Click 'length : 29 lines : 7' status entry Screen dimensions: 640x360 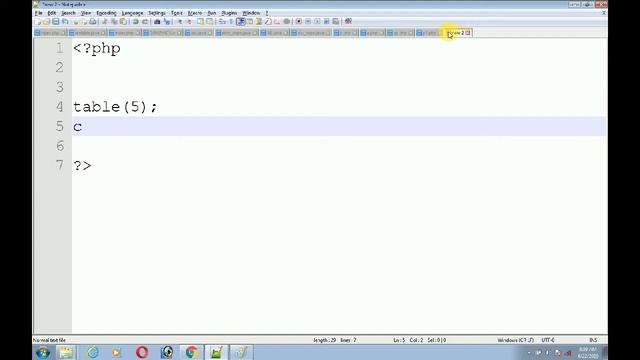point(335,340)
